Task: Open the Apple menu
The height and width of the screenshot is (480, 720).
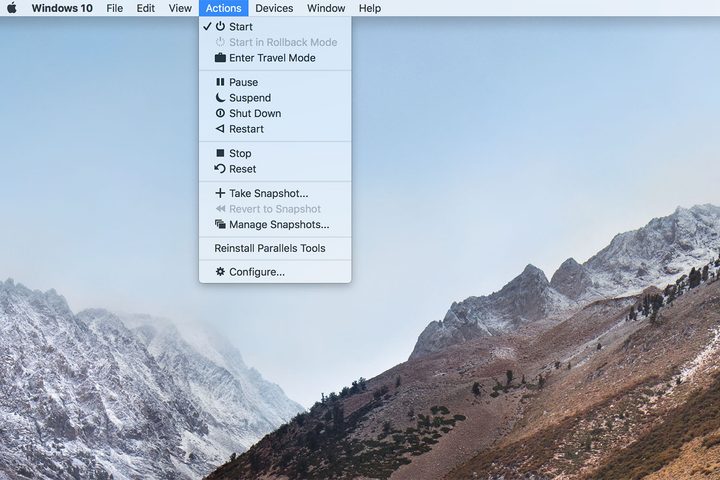Action: point(12,8)
